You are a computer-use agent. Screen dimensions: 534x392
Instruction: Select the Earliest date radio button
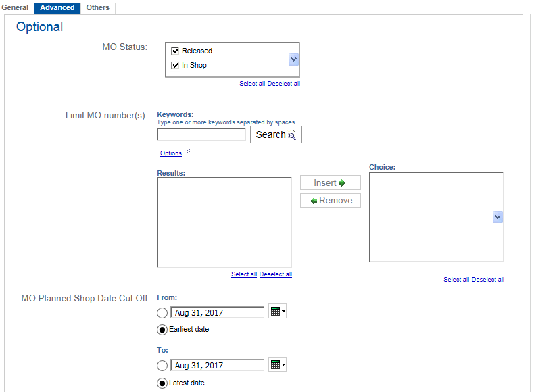162,330
